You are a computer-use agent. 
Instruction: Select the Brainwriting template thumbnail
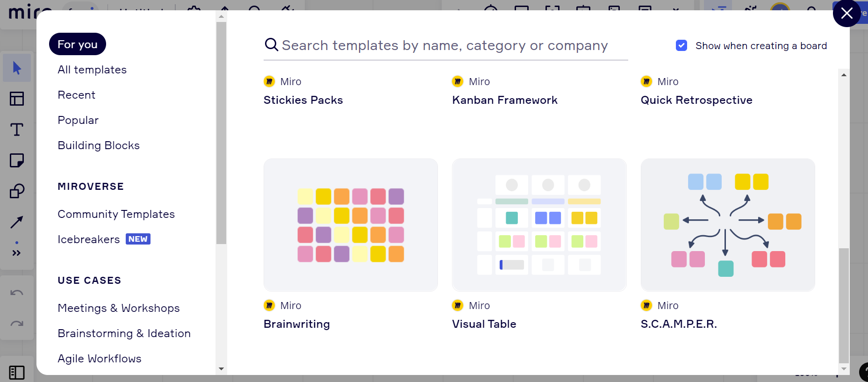point(351,225)
